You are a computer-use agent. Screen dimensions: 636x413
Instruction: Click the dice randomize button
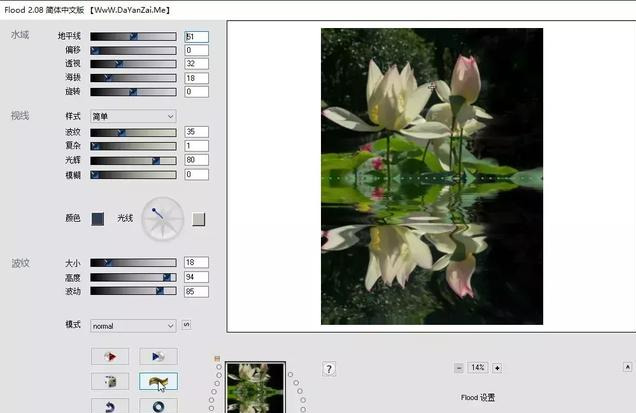[110, 381]
